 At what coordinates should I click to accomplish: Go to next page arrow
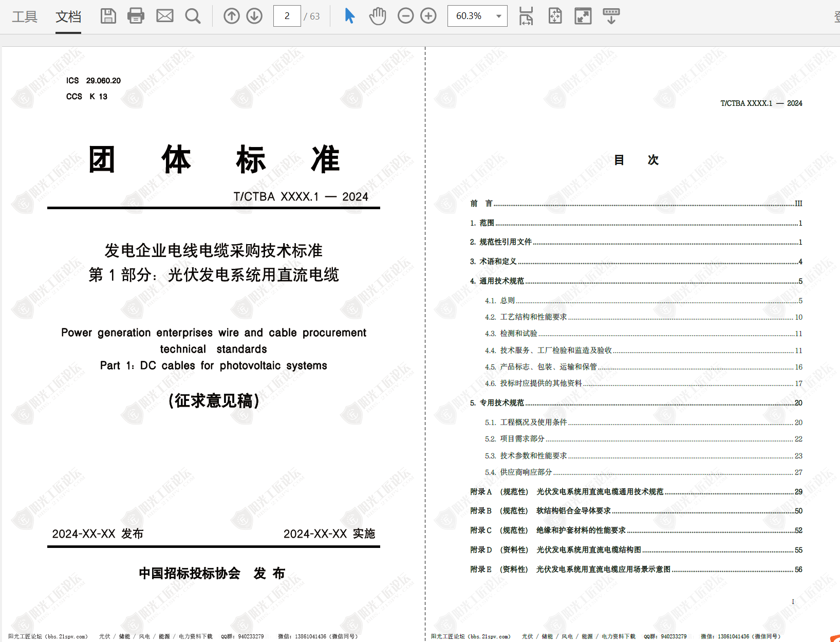pyautogui.click(x=254, y=16)
